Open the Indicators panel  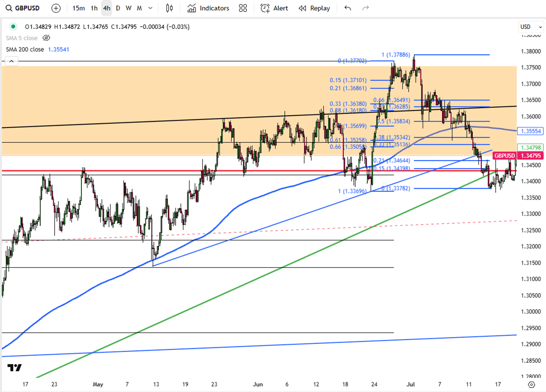pos(208,8)
